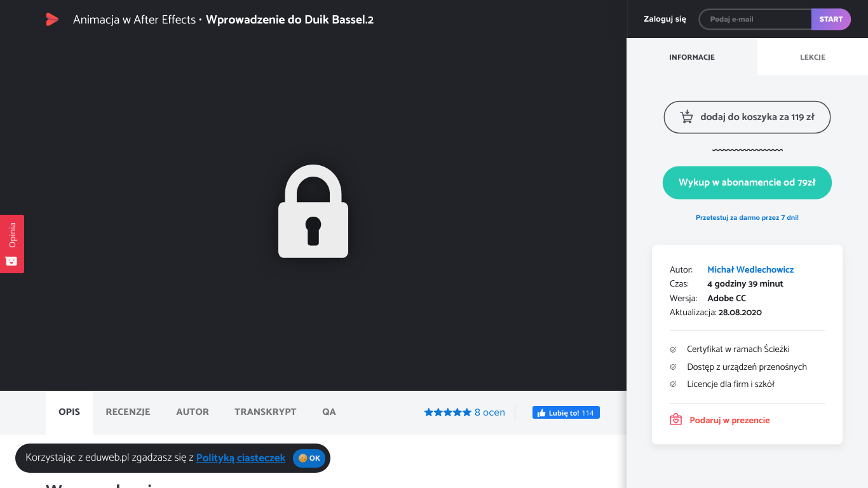Image resolution: width=868 pixels, height=488 pixels.
Task: Open the Opinia feedback side tab
Action: [12, 244]
